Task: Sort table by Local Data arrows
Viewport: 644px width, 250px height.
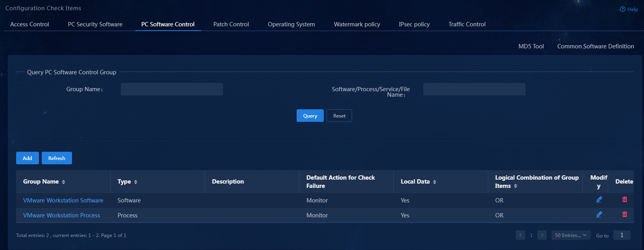Action: click(435, 182)
